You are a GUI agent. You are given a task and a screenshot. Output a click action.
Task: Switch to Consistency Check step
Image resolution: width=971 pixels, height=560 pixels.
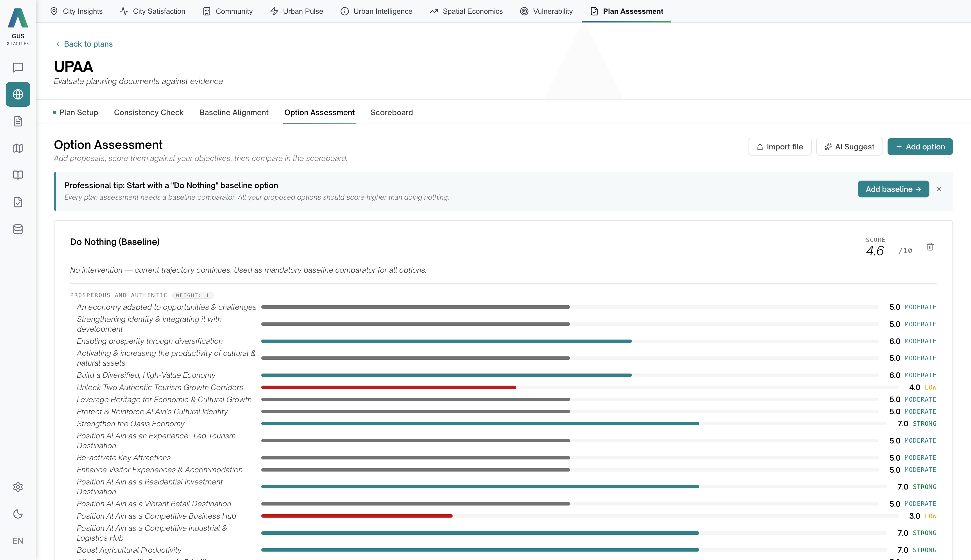pos(149,112)
